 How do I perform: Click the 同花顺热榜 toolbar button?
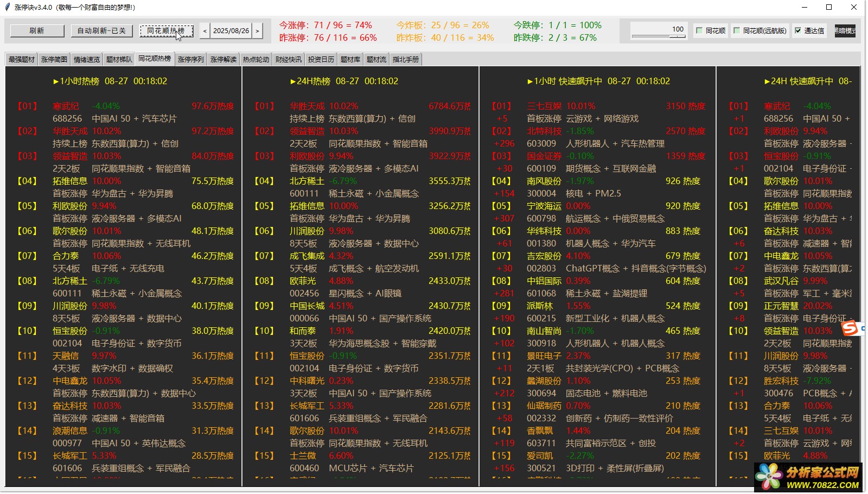pos(166,31)
